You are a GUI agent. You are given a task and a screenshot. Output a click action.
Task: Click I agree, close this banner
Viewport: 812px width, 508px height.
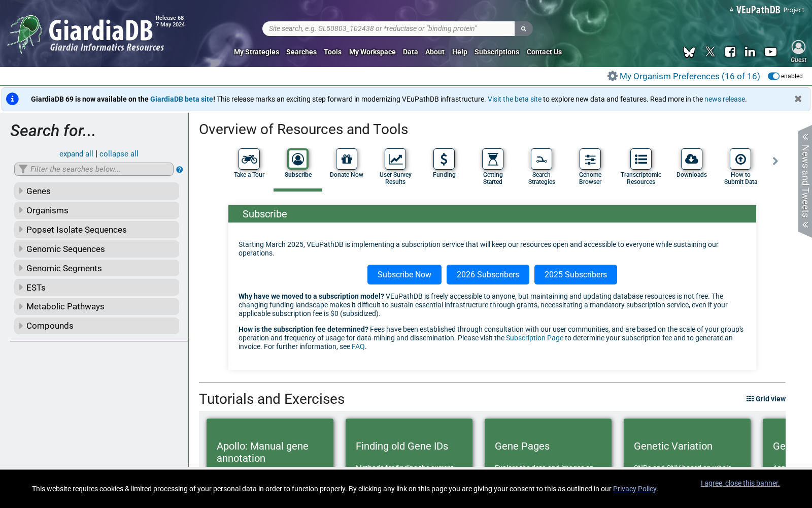pos(740,483)
